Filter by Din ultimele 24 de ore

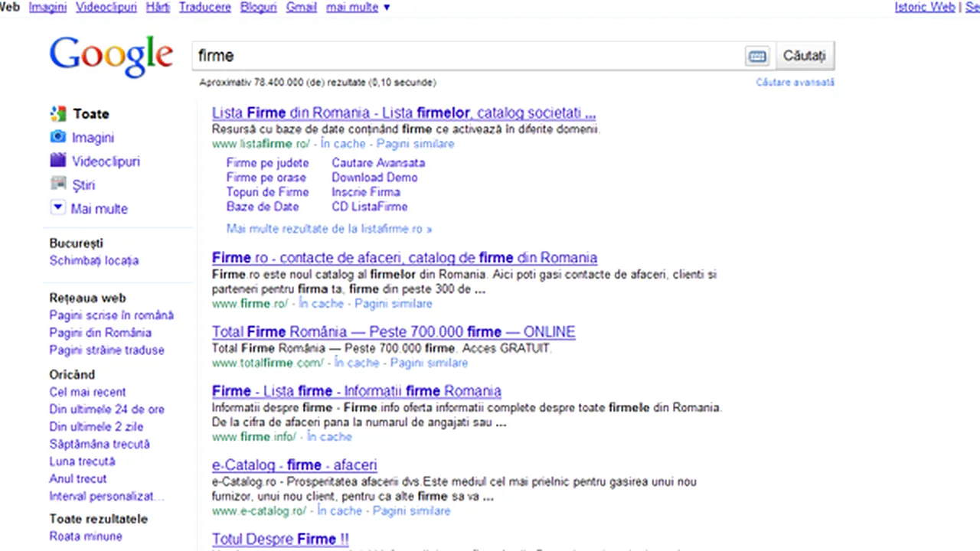[107, 409]
